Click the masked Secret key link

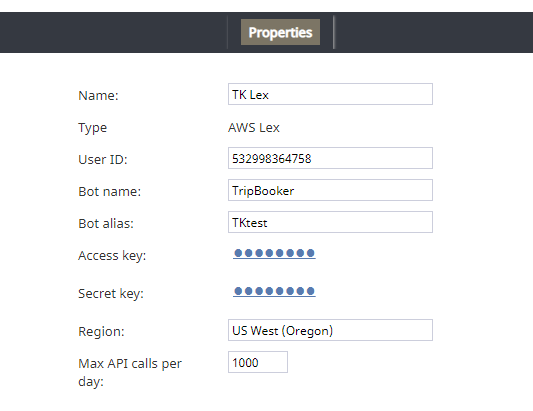tap(274, 291)
